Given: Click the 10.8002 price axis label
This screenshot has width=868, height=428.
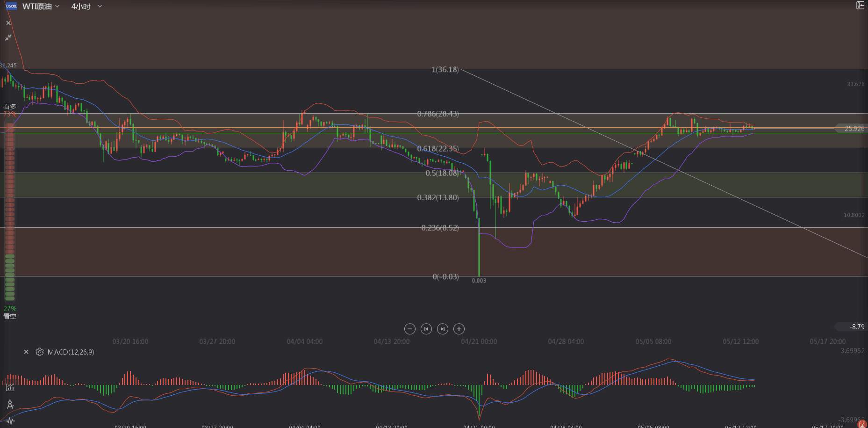Looking at the screenshot, I should tap(854, 215).
